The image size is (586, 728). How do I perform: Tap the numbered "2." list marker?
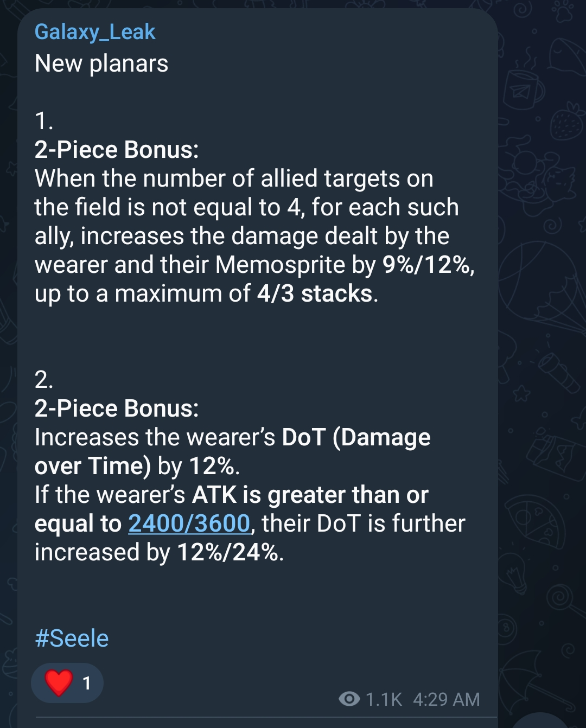[x=44, y=380]
